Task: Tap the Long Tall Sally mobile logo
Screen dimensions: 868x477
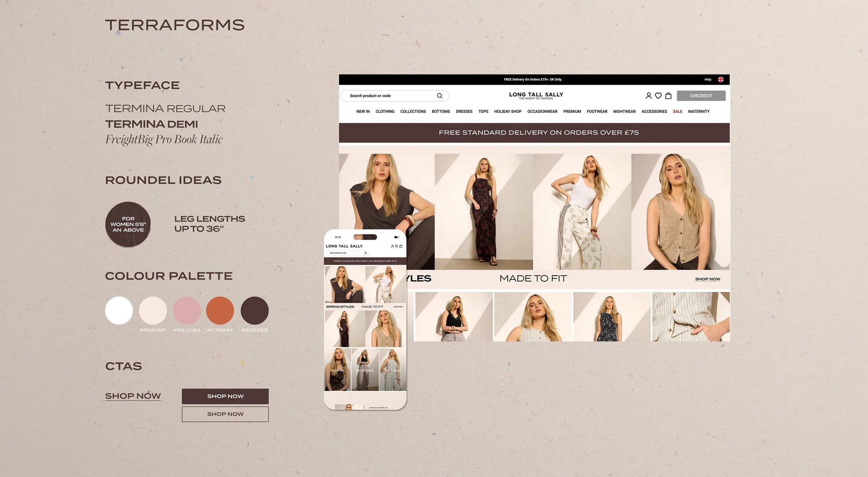Action: [344, 246]
